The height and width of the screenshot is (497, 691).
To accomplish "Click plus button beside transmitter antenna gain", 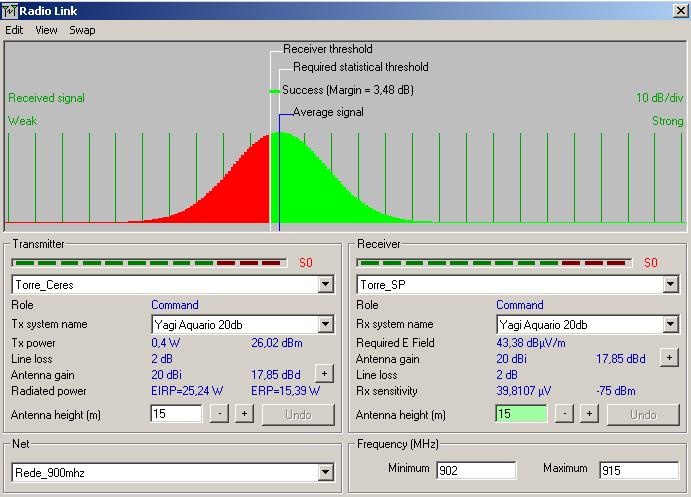I will (x=324, y=374).
